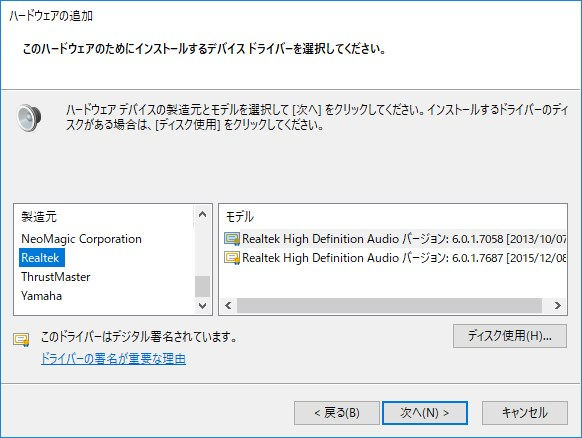Open ディスク使用(H)... dialog
This screenshot has width=582, height=438.
pos(510,336)
